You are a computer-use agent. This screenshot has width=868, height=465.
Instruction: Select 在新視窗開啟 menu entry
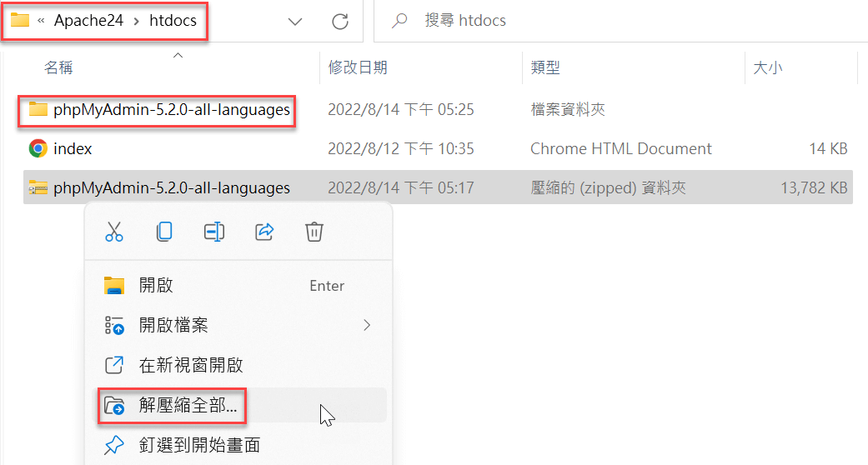coord(238,365)
